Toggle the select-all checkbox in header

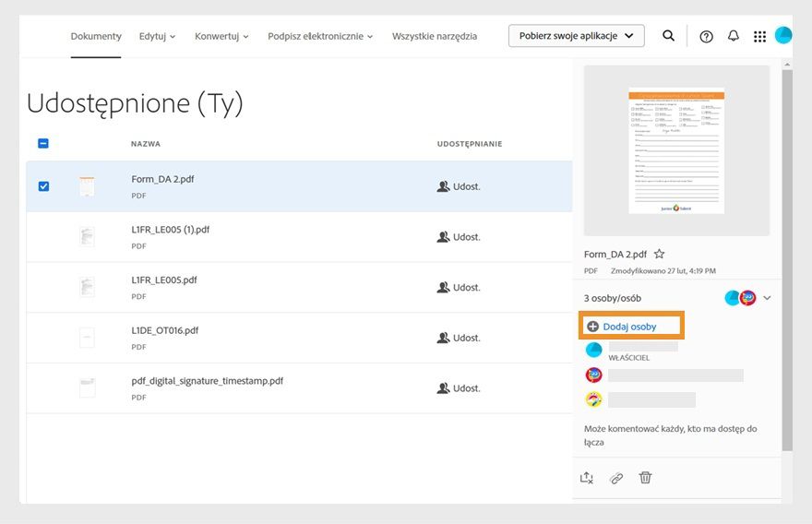pos(43,143)
